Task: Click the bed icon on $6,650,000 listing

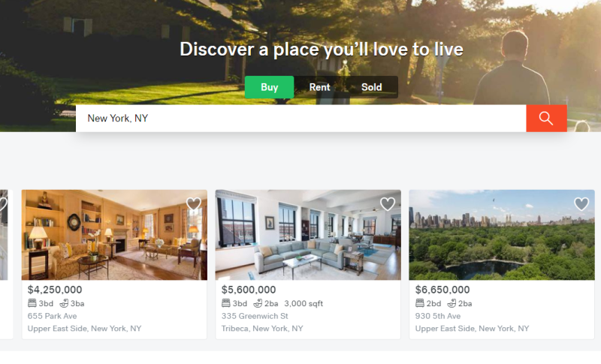Action: [x=420, y=303]
